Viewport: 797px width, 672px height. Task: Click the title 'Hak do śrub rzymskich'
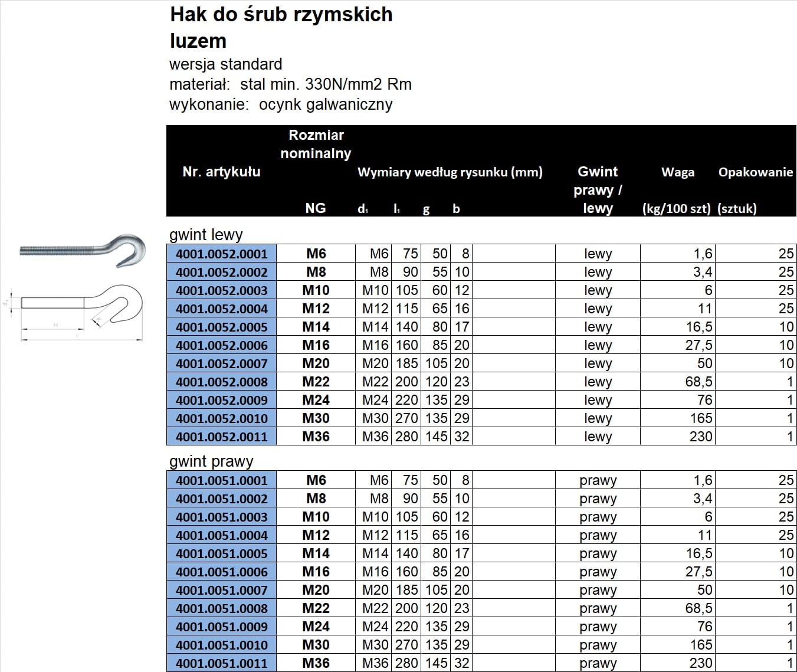click(281, 14)
